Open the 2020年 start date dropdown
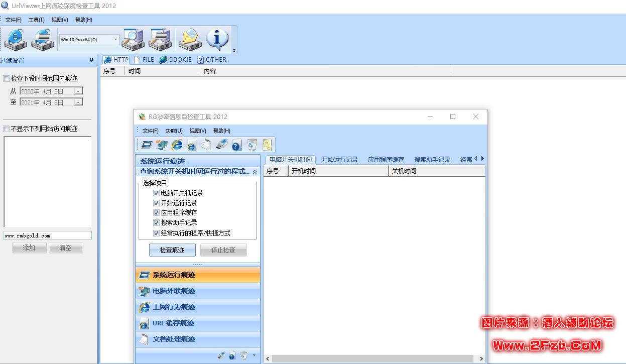Screen dimensions: 626x364 (78, 91)
